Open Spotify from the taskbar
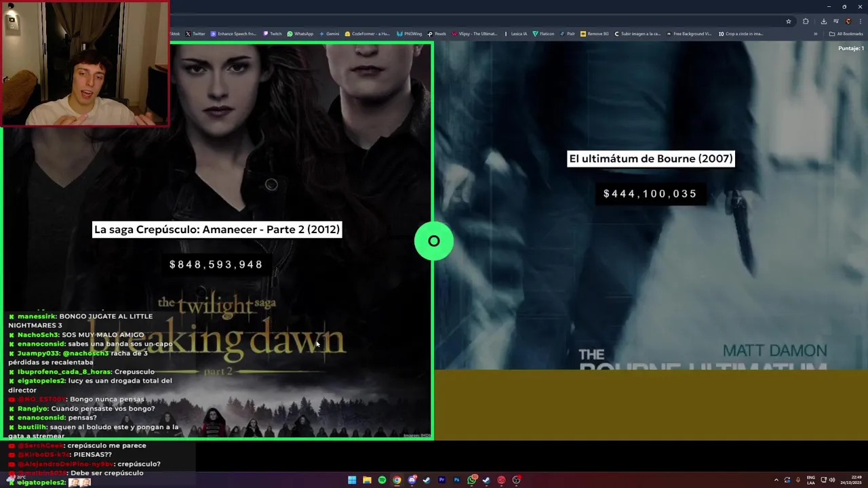Image resolution: width=868 pixels, height=488 pixels. point(382,480)
